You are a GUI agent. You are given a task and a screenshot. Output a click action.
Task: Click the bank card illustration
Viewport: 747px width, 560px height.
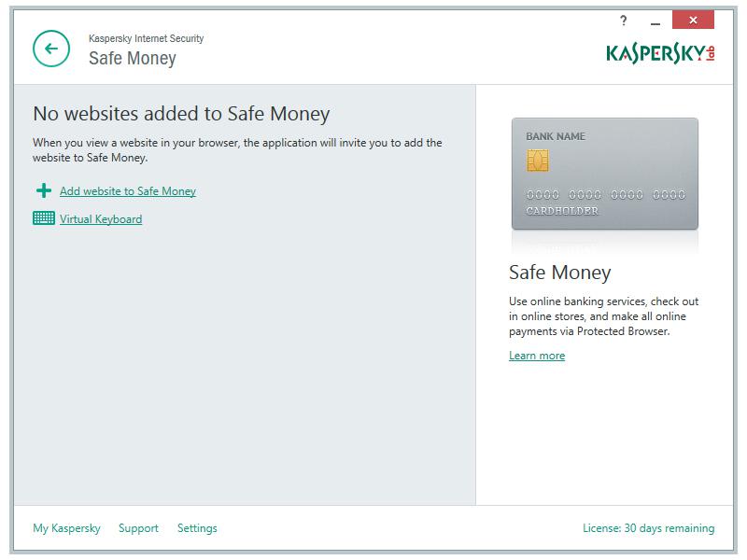604,174
